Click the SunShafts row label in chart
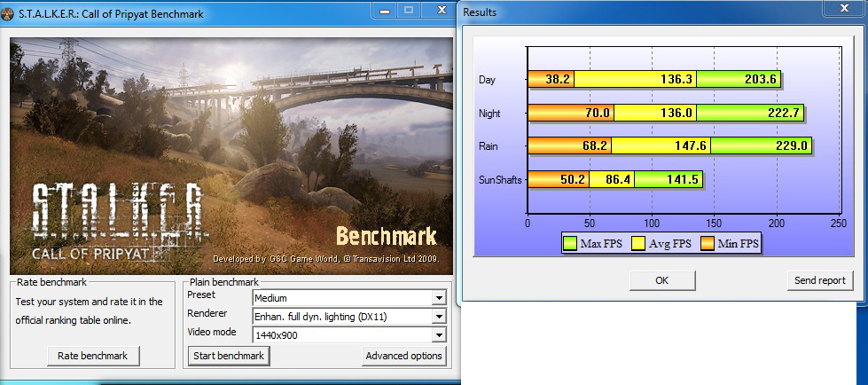This screenshot has height=385, width=868. (x=500, y=180)
